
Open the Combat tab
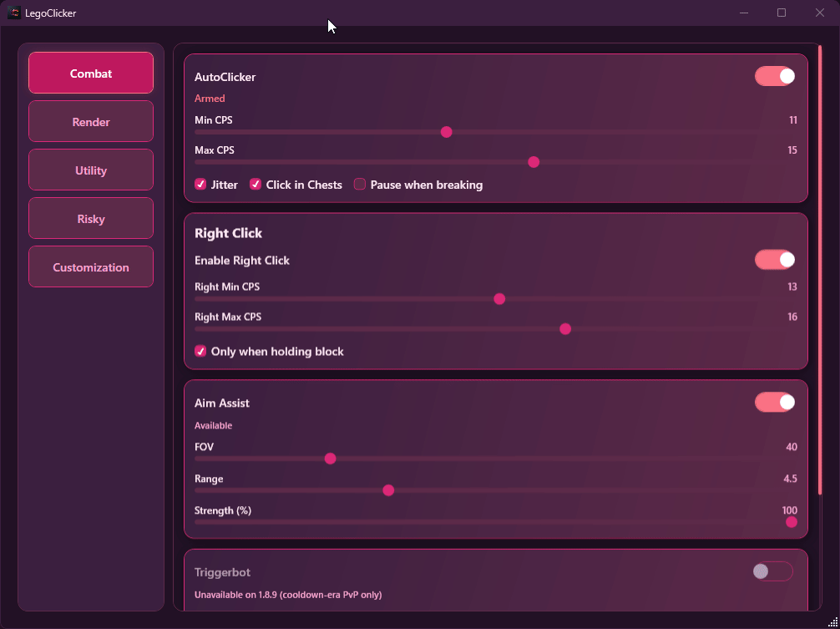click(91, 74)
